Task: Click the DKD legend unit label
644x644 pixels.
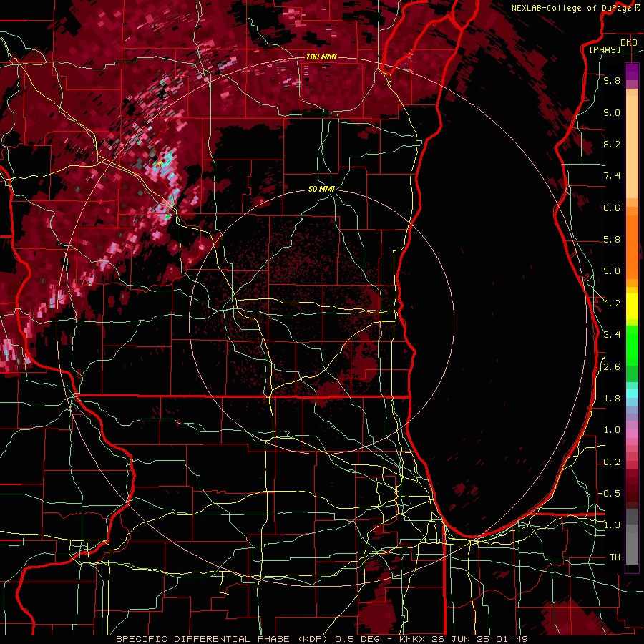Action: [x=628, y=43]
